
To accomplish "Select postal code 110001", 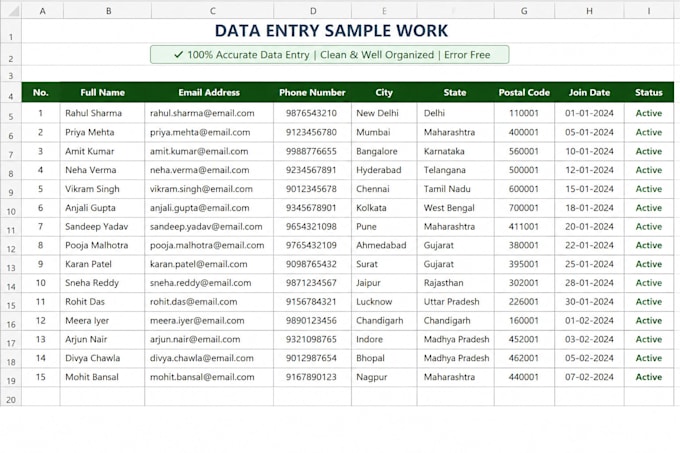I will coord(524,113).
